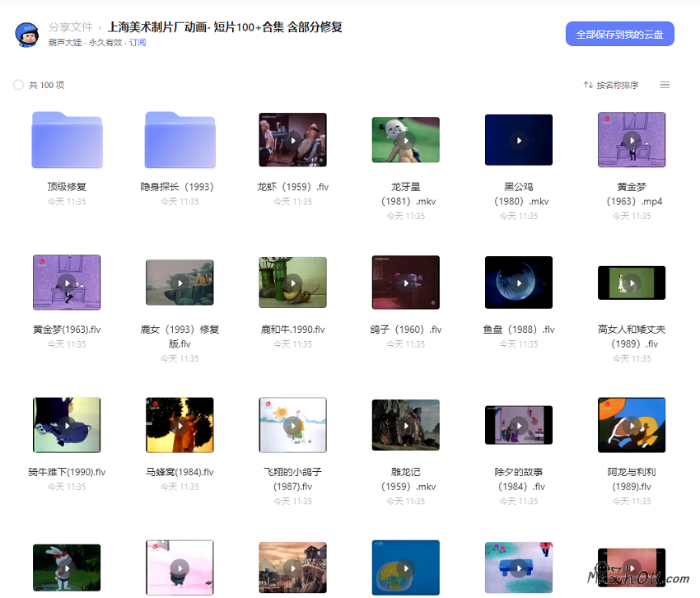Start playback of 鸽子（1960）.flv
700x598 pixels.
[405, 283]
